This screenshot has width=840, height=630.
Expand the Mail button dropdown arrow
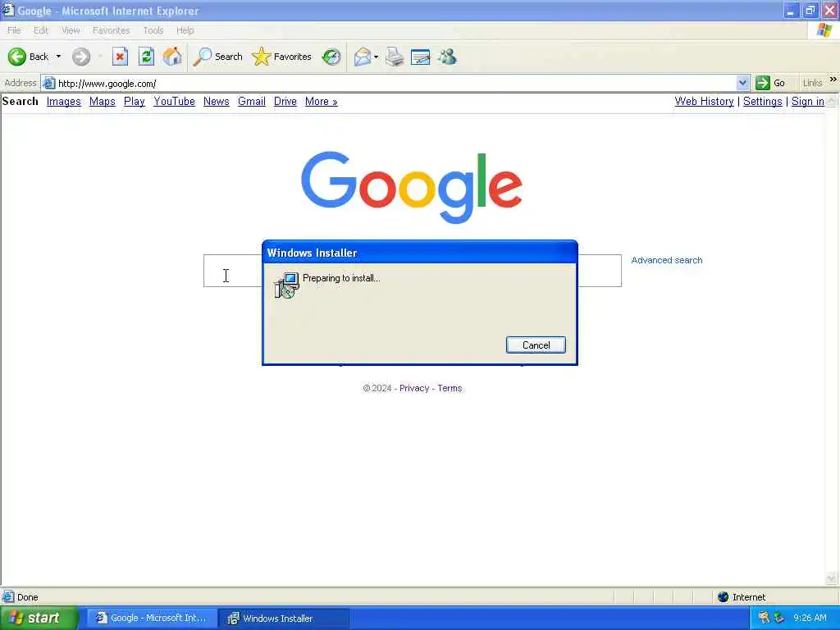point(376,57)
